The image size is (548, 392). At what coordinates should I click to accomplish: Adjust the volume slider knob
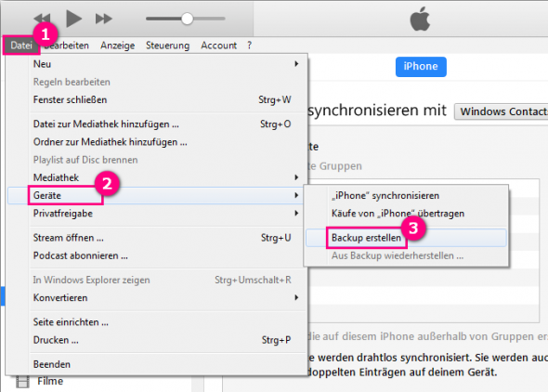(187, 19)
